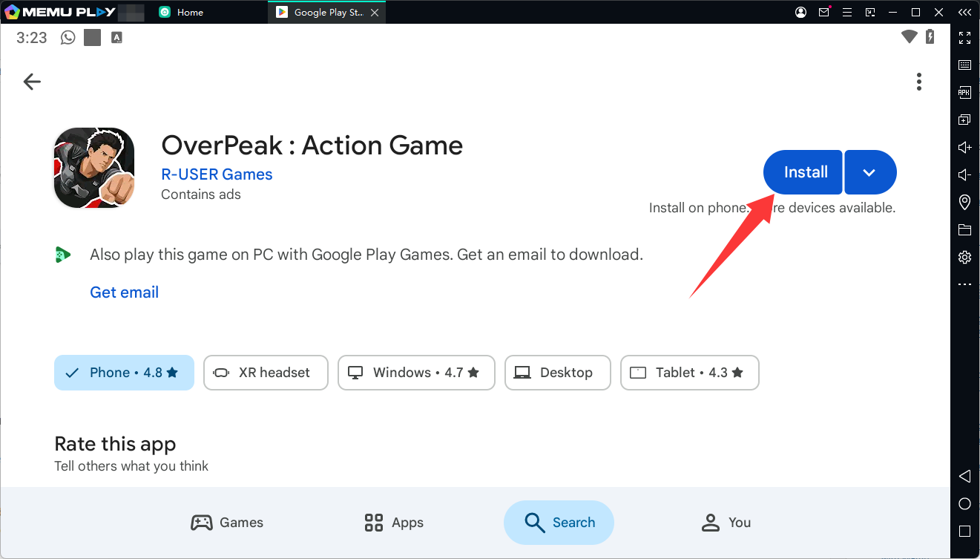
Task: Toggle fullscreen from the sidebar
Action: (x=965, y=38)
